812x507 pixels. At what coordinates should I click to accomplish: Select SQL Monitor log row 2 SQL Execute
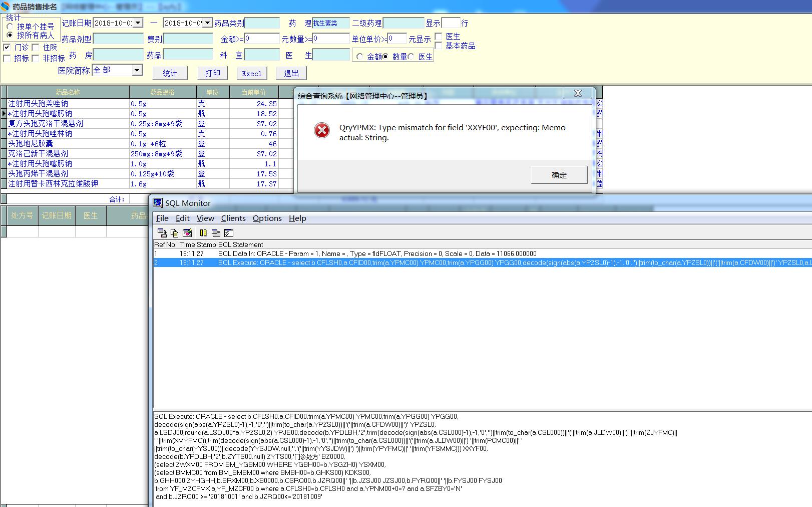(483, 263)
